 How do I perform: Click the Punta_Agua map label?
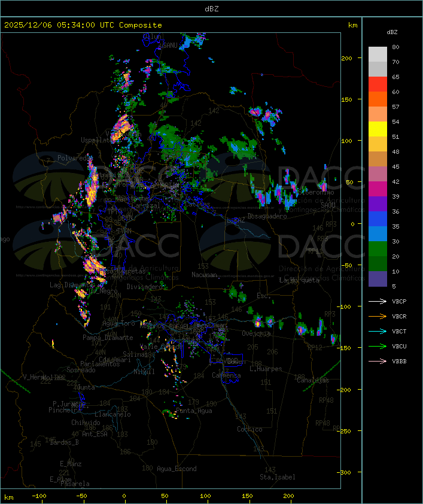[x=194, y=411]
